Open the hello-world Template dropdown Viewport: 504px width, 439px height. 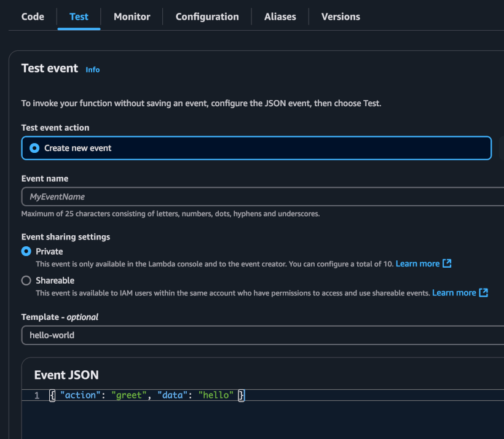point(262,335)
